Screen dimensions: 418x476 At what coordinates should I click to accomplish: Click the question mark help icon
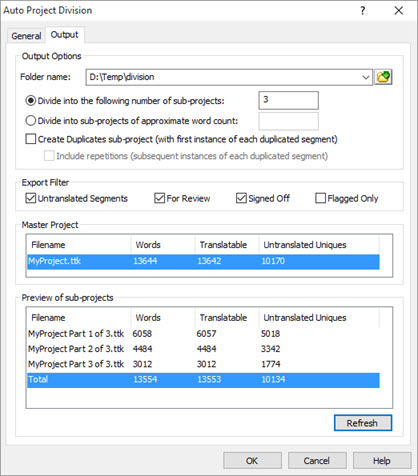tap(363, 11)
